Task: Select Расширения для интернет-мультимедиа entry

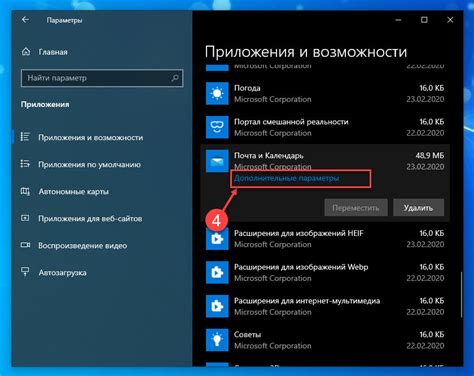Action: coord(325,306)
